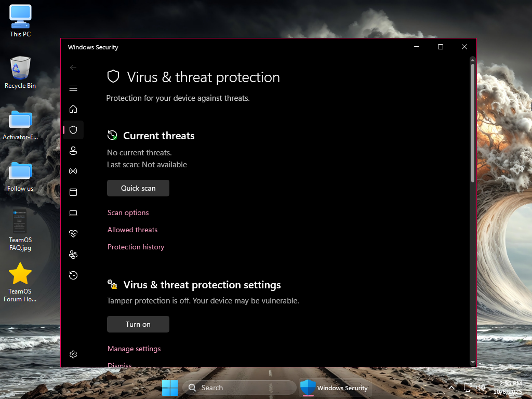
Task: Open App & browser control sidebar icon
Action: 73,192
